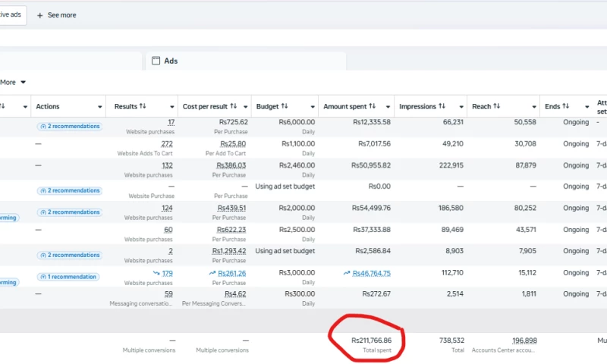Click the Rs46,764.75 amount spent link
The width and height of the screenshot is (607, 364).
(372, 274)
